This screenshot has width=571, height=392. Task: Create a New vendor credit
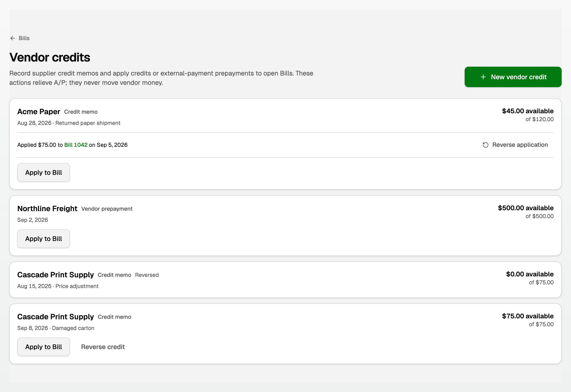tap(513, 77)
